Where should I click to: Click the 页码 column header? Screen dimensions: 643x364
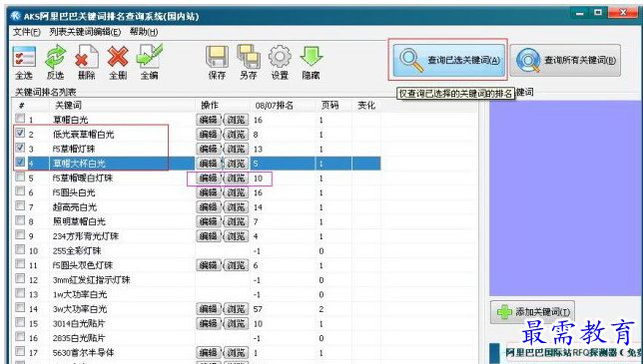pyautogui.click(x=329, y=106)
